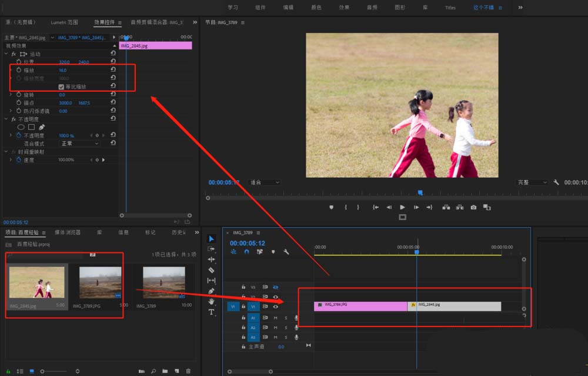Click the Export Frame camera icon

click(473, 207)
